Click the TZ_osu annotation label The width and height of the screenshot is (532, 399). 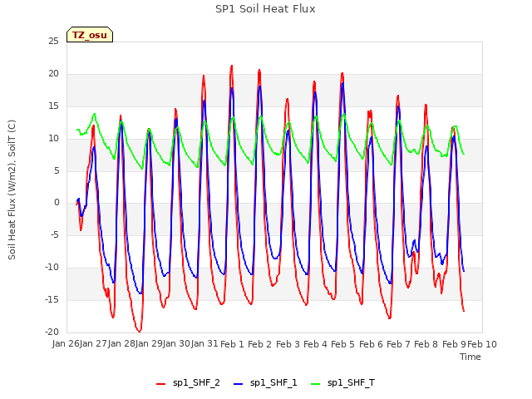click(90, 35)
